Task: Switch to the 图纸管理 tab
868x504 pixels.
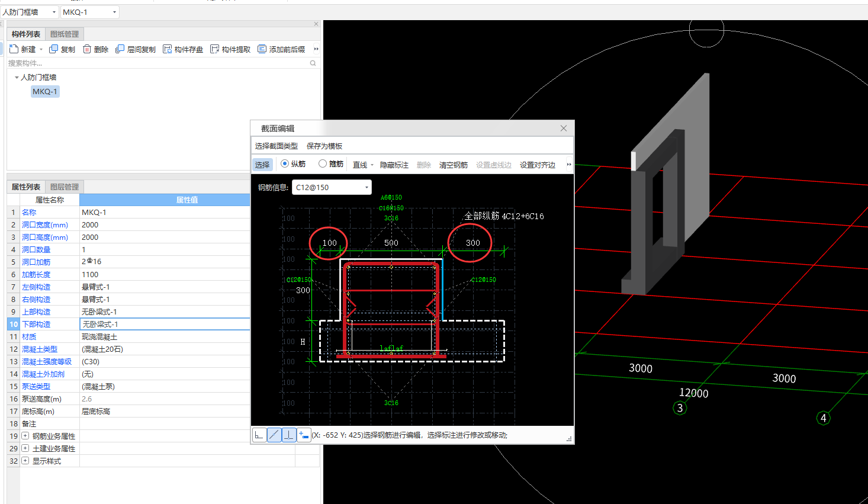Action: coord(64,34)
